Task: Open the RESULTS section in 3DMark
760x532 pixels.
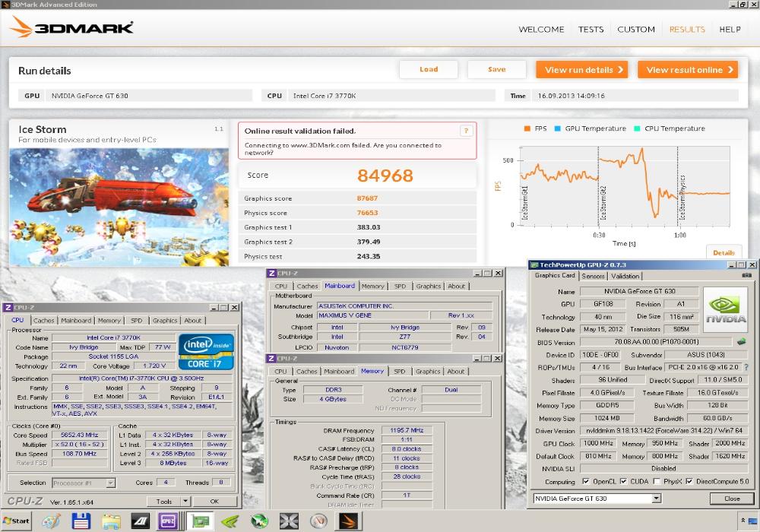Action: point(687,30)
